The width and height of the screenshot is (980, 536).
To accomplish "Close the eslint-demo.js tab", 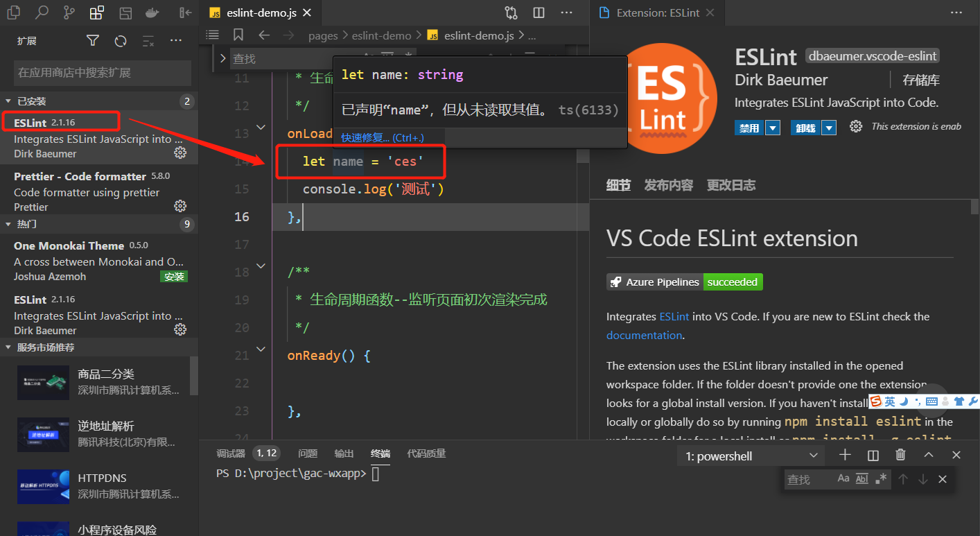I will pos(307,13).
